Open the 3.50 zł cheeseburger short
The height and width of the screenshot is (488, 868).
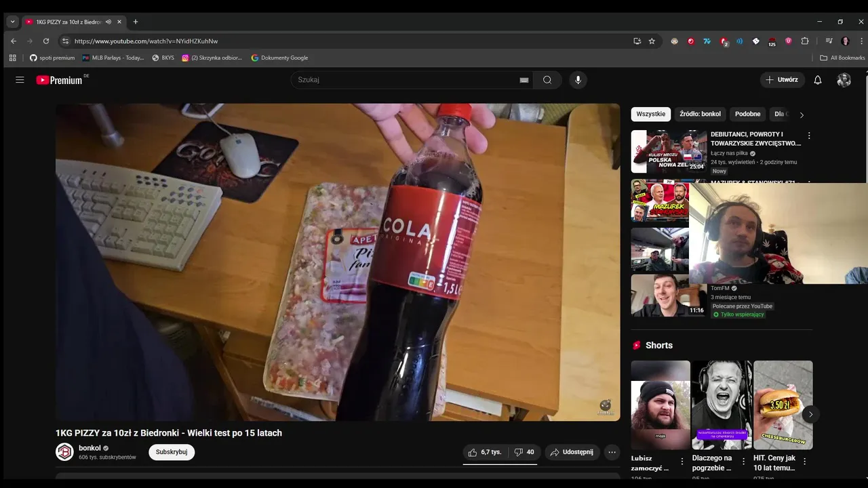pos(783,405)
